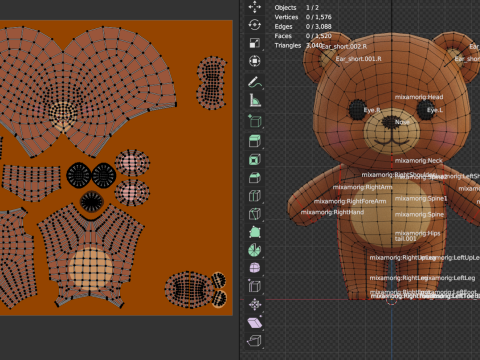Image resolution: width=480 pixels, height=360 pixels.
Task: Select the Add Cube tool
Action: (x=255, y=121)
